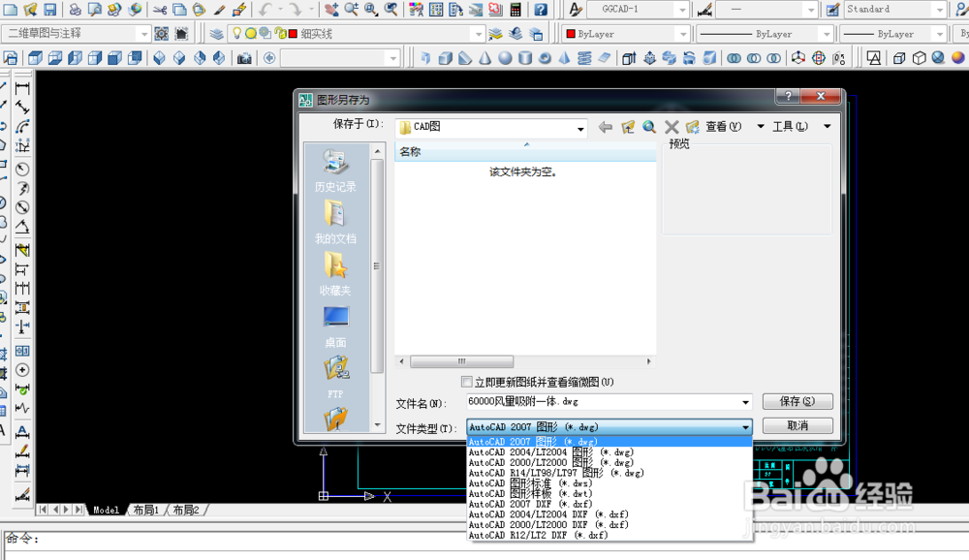The width and height of the screenshot is (969, 560).
Task: Open 收藏夹 favorites shortcut in places bar
Action: point(335,274)
